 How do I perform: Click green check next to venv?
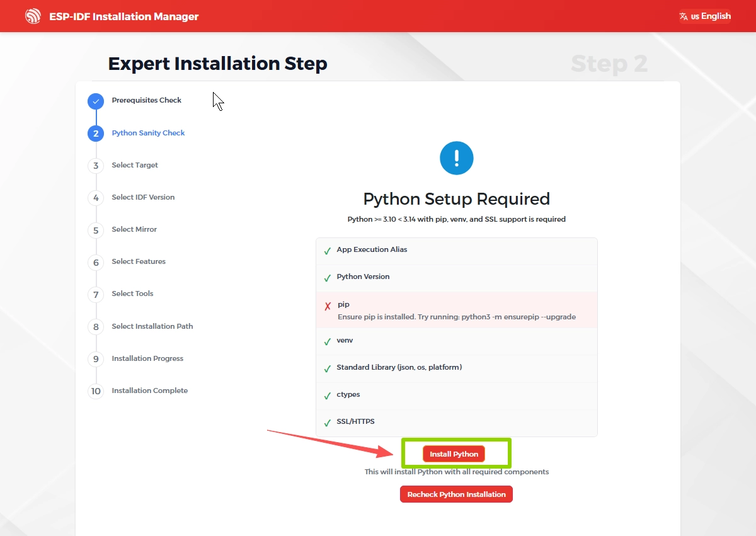(x=328, y=342)
